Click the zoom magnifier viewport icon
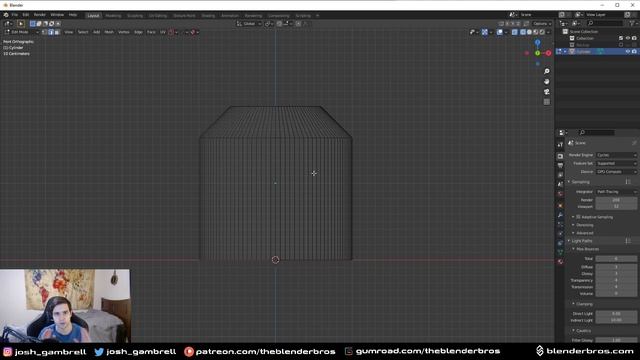 [x=547, y=71]
